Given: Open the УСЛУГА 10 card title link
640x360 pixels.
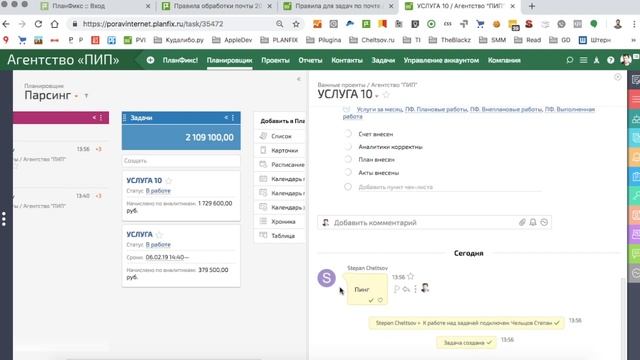Looking at the screenshot, I should [x=144, y=180].
